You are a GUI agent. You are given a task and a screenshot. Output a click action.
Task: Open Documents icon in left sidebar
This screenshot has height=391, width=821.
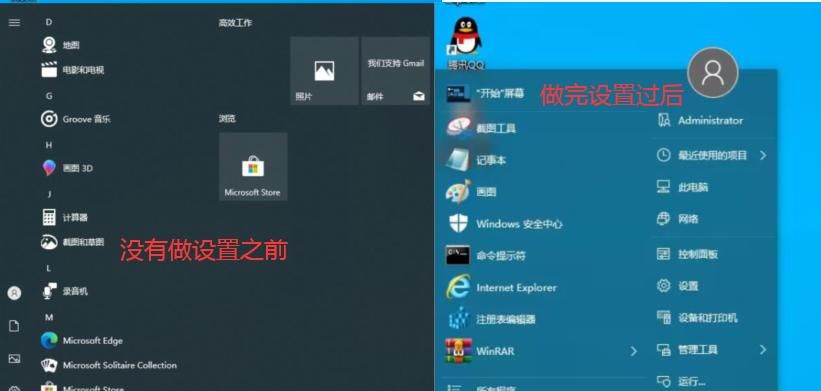tap(14, 326)
